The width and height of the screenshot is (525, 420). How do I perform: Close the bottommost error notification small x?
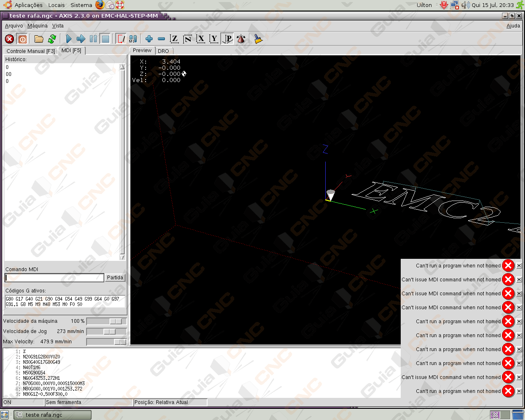519,391
